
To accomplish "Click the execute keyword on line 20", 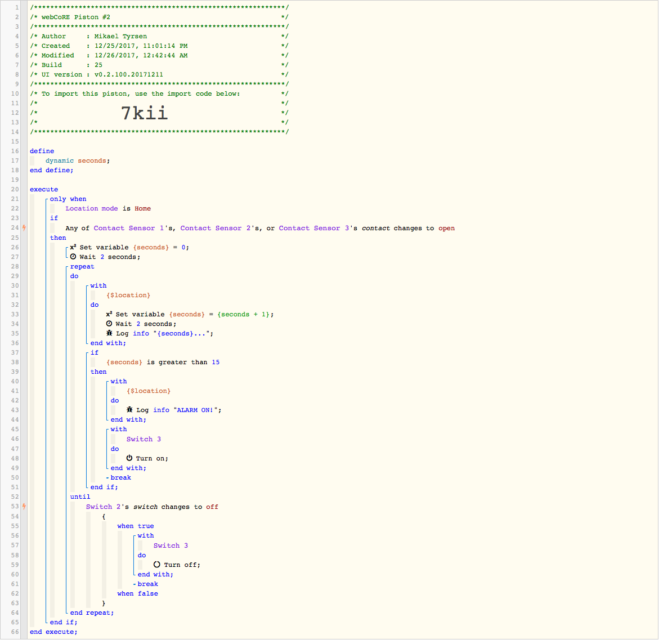I will point(44,190).
